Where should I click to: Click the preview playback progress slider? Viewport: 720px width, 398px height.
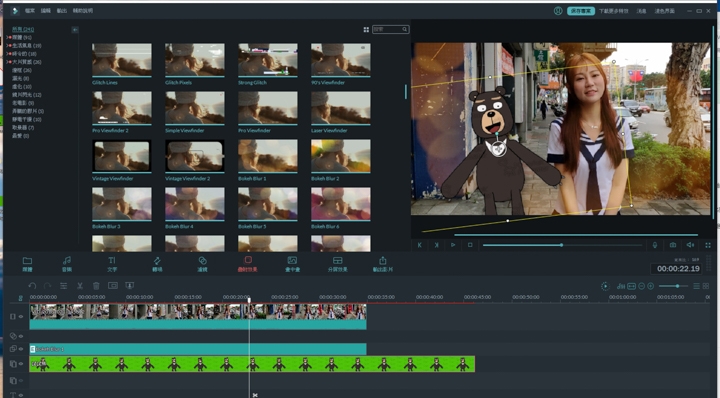(562, 245)
